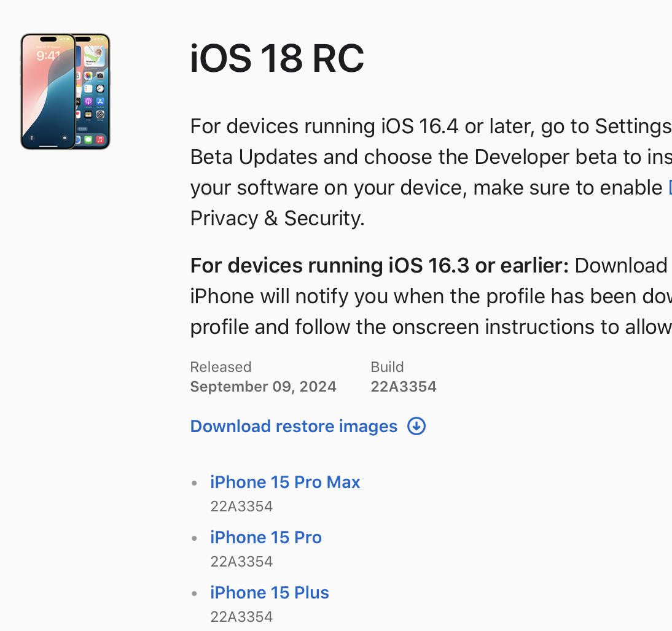The height and width of the screenshot is (631, 672).
Task: Open the iPhone 15 Plus link
Action: (270, 592)
